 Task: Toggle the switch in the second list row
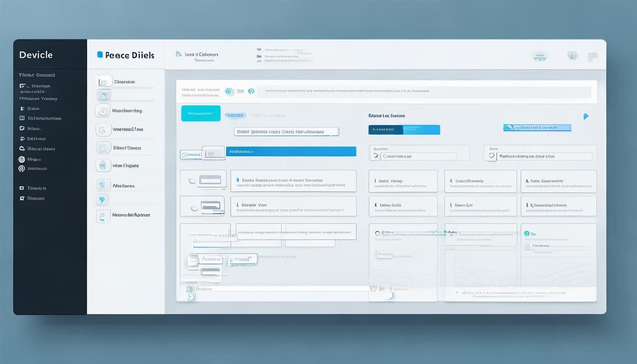pyautogui.click(x=194, y=208)
